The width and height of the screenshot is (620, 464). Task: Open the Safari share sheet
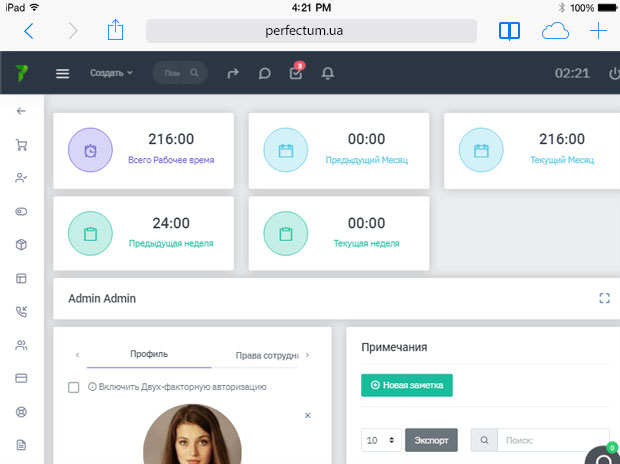click(x=115, y=30)
